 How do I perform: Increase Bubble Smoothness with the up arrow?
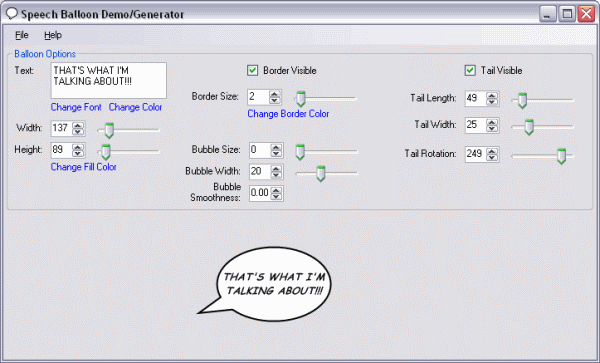(276, 190)
